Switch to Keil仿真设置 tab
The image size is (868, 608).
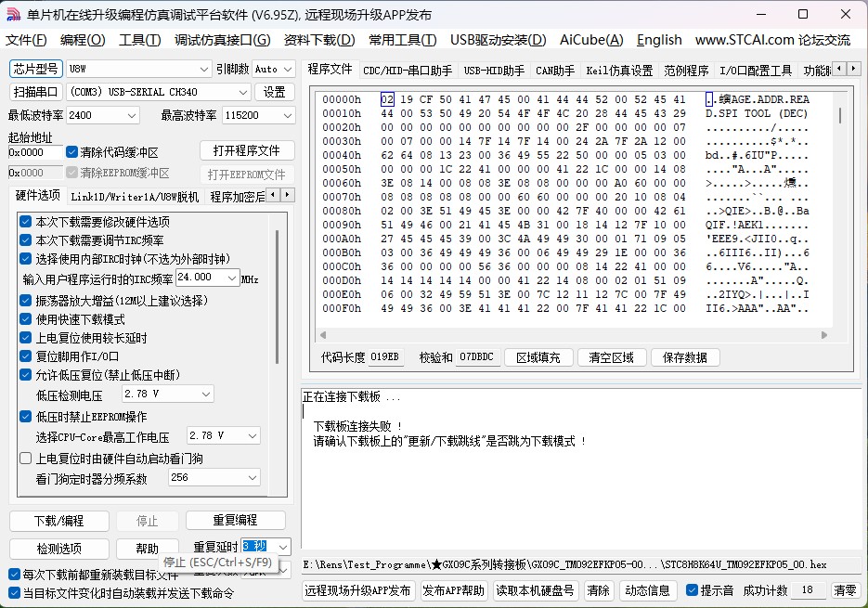pos(619,71)
